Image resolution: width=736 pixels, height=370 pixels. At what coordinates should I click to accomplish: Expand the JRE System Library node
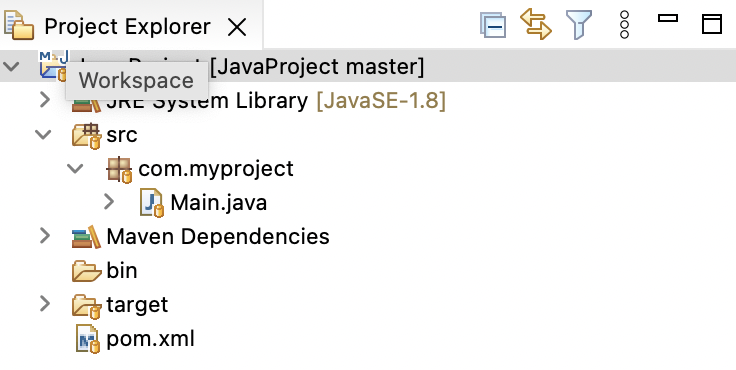coord(45,100)
